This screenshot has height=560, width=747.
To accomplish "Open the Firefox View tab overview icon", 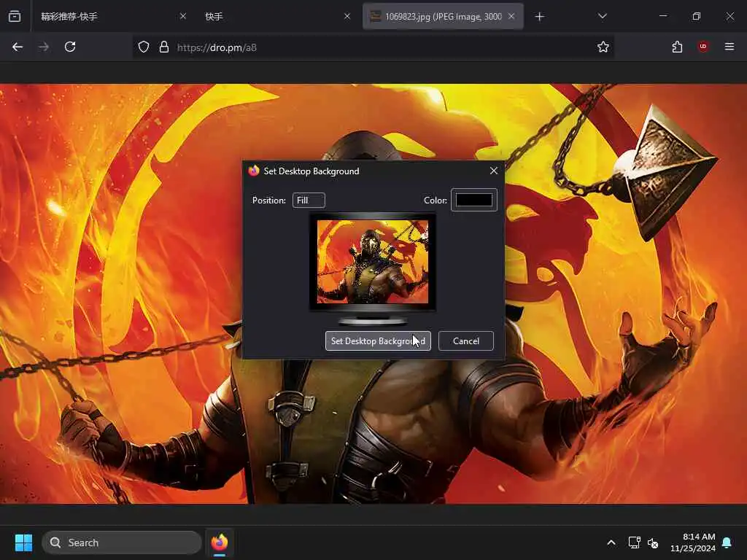I will (15, 17).
